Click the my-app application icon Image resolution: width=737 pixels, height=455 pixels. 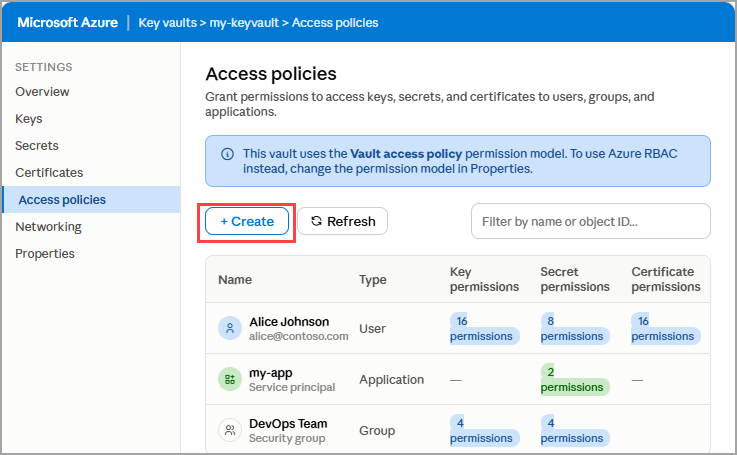coord(230,379)
